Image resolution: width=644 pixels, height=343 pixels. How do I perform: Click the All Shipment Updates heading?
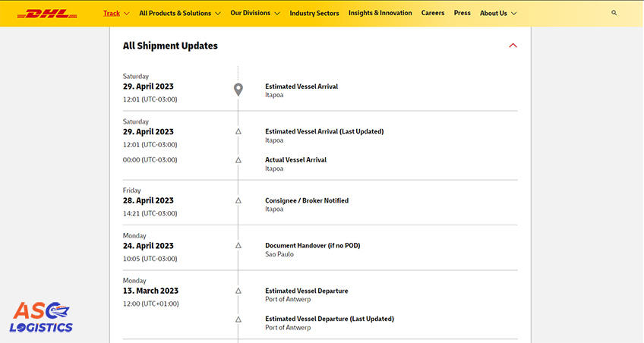170,46
